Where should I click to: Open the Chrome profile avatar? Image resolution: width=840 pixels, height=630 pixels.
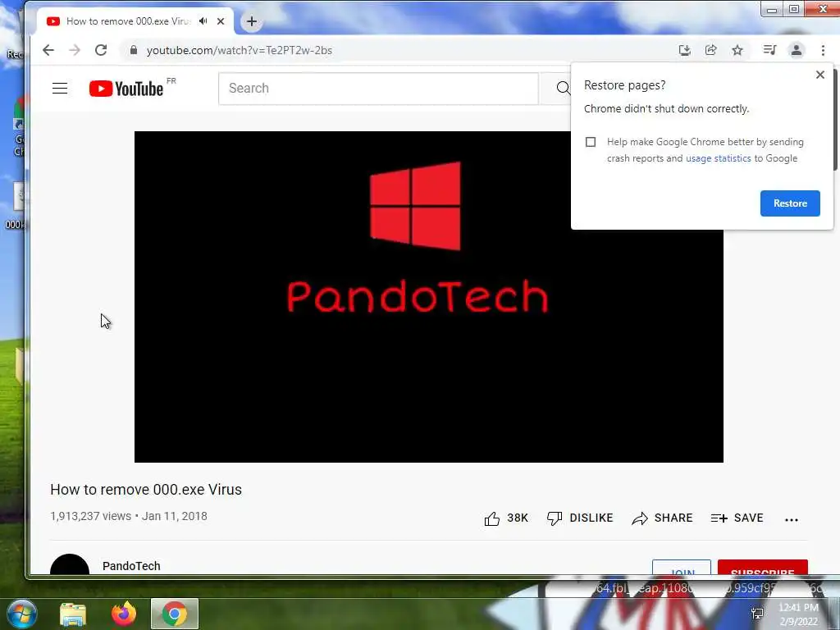[797, 50]
